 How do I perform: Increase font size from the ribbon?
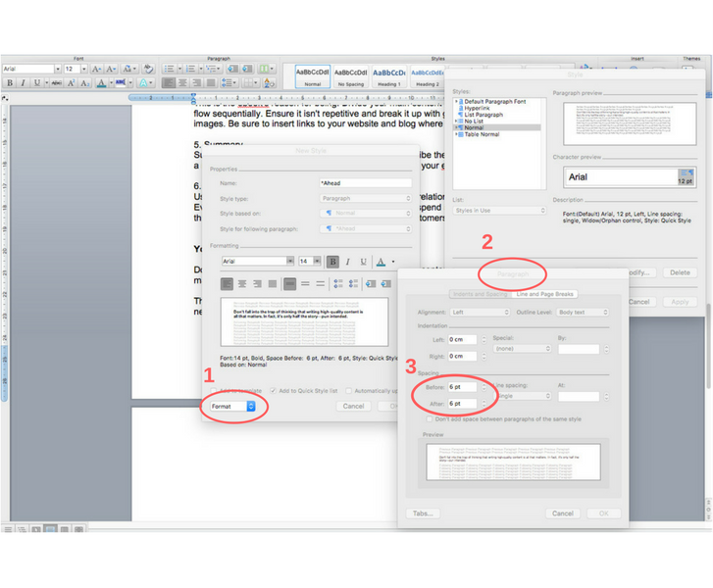tap(96, 69)
